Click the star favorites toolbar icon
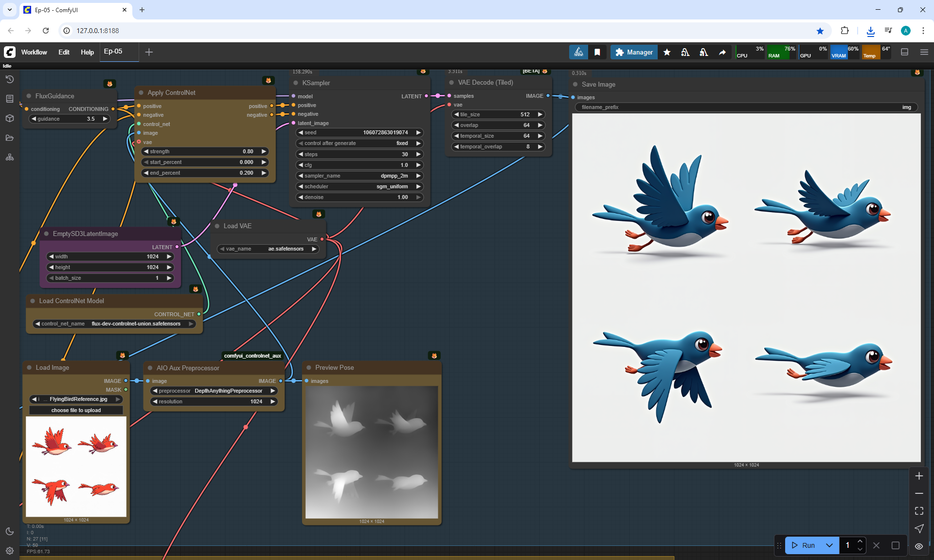 click(x=667, y=52)
